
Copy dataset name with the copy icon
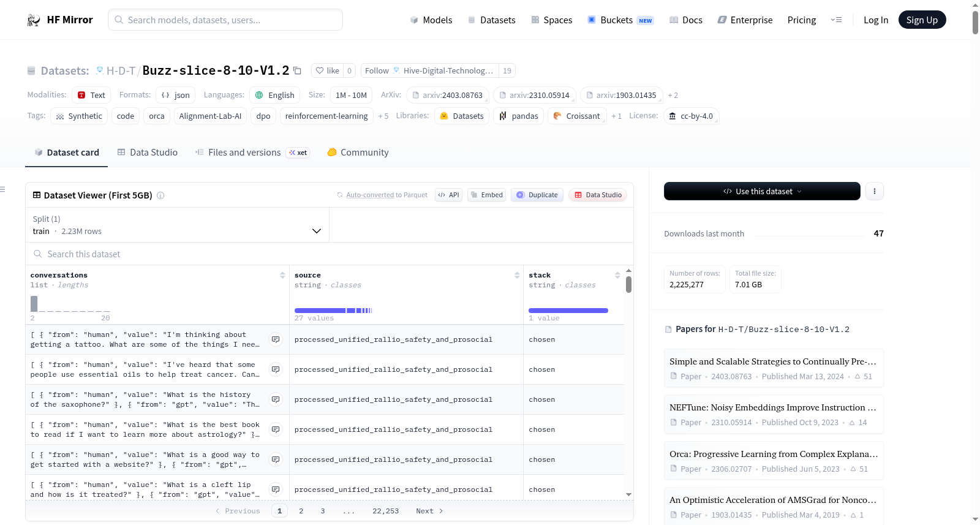click(x=298, y=70)
